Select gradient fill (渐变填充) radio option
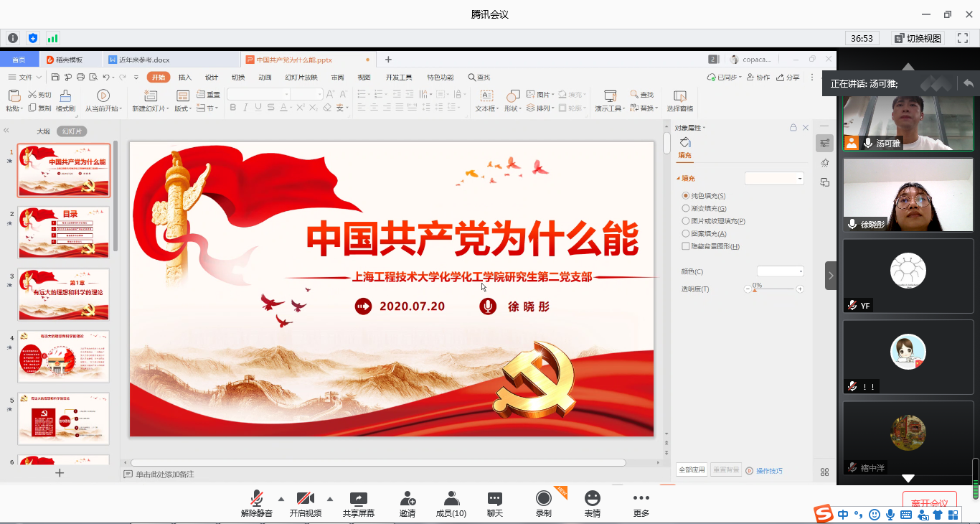The height and width of the screenshot is (524, 980). (x=686, y=208)
